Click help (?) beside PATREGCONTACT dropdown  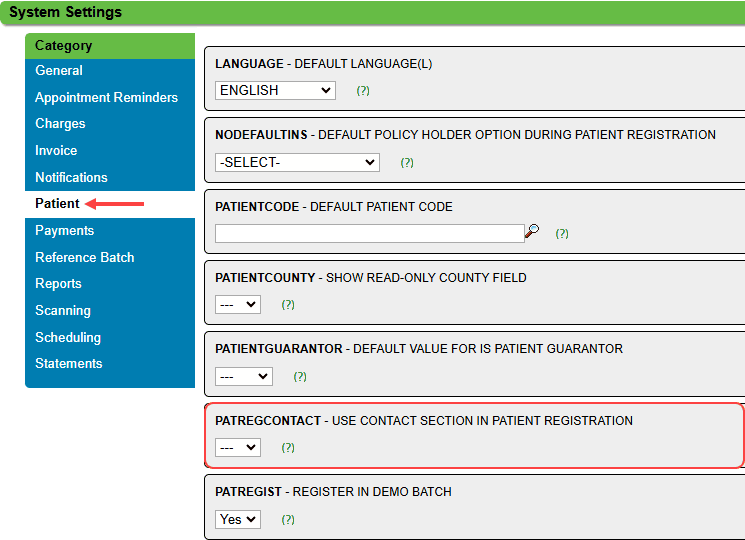(x=288, y=448)
